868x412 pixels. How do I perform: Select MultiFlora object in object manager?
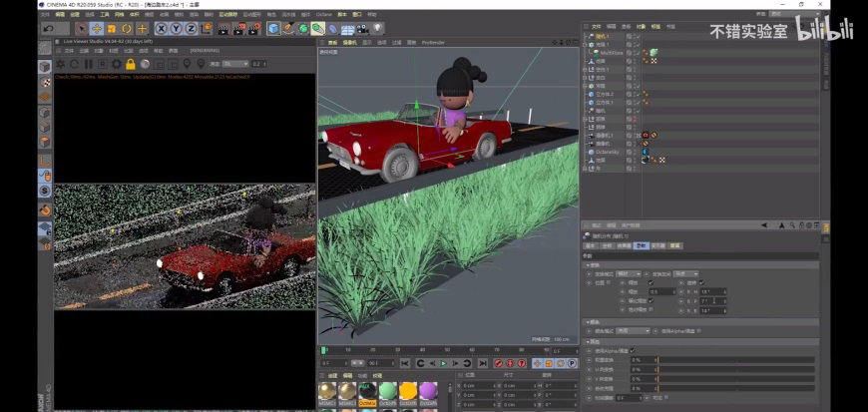pos(612,52)
